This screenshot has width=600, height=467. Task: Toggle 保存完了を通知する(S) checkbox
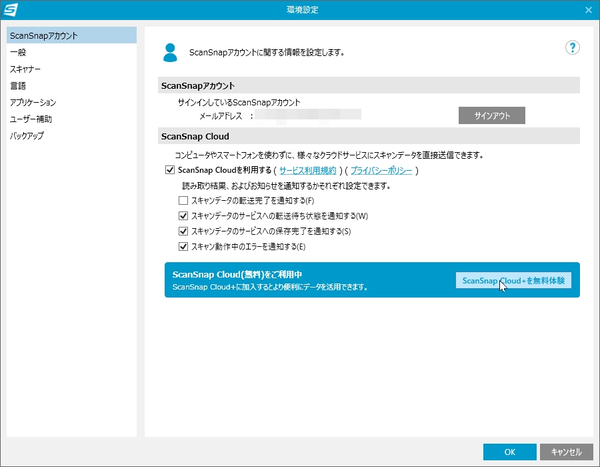click(x=183, y=231)
